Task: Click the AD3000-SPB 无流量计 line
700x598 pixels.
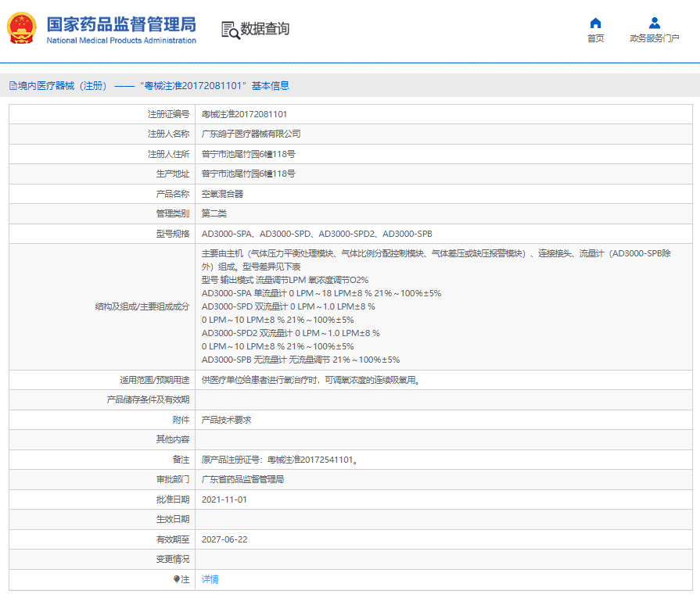Action: click(x=301, y=360)
